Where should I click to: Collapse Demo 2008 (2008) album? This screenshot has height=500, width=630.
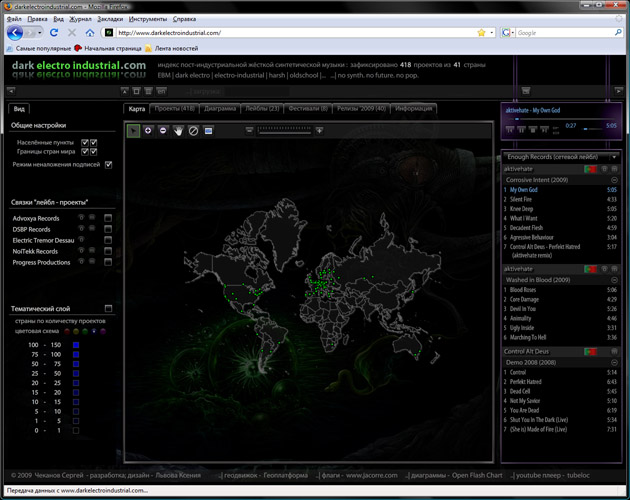tap(614, 363)
